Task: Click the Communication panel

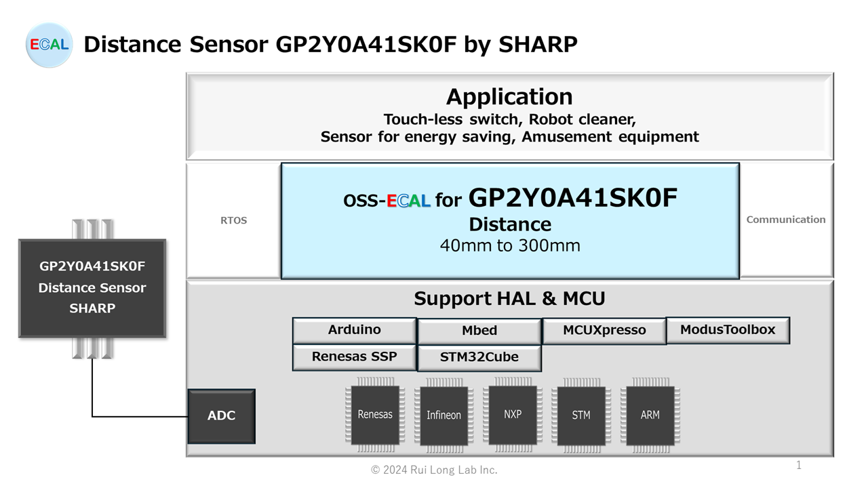Action: 786,220
